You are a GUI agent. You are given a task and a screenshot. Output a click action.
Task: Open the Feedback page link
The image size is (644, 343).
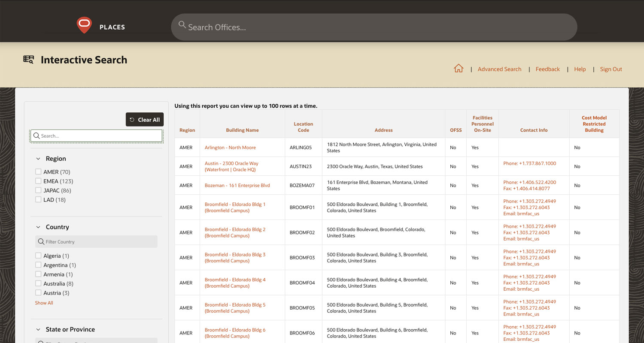coord(547,69)
